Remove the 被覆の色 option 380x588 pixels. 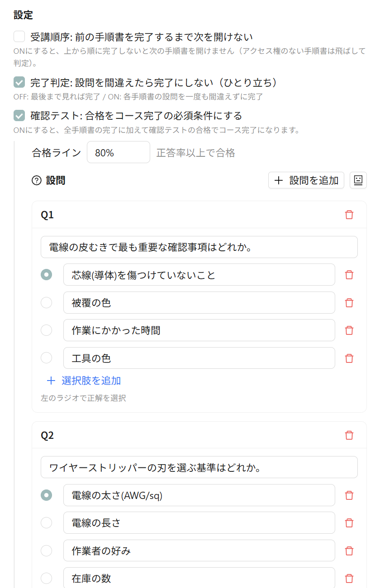coord(349,303)
